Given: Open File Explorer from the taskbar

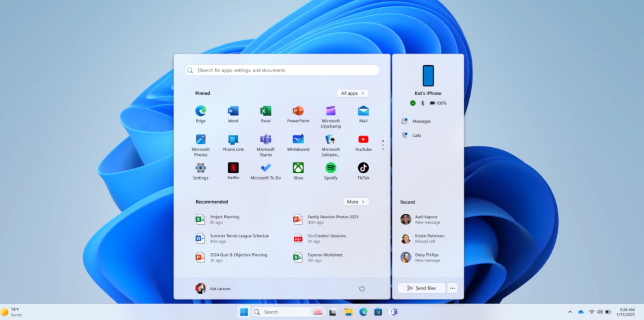Looking at the screenshot, I should pyautogui.click(x=348, y=312).
